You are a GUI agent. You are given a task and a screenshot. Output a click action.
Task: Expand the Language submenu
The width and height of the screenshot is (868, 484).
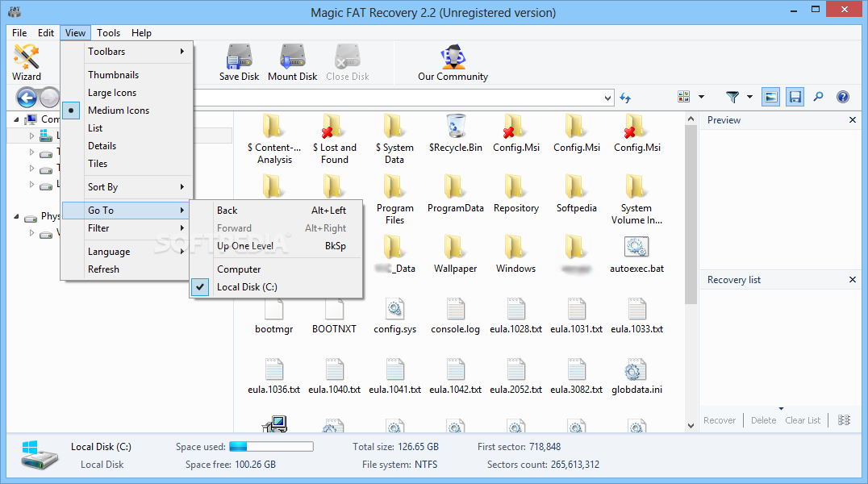tap(127, 252)
